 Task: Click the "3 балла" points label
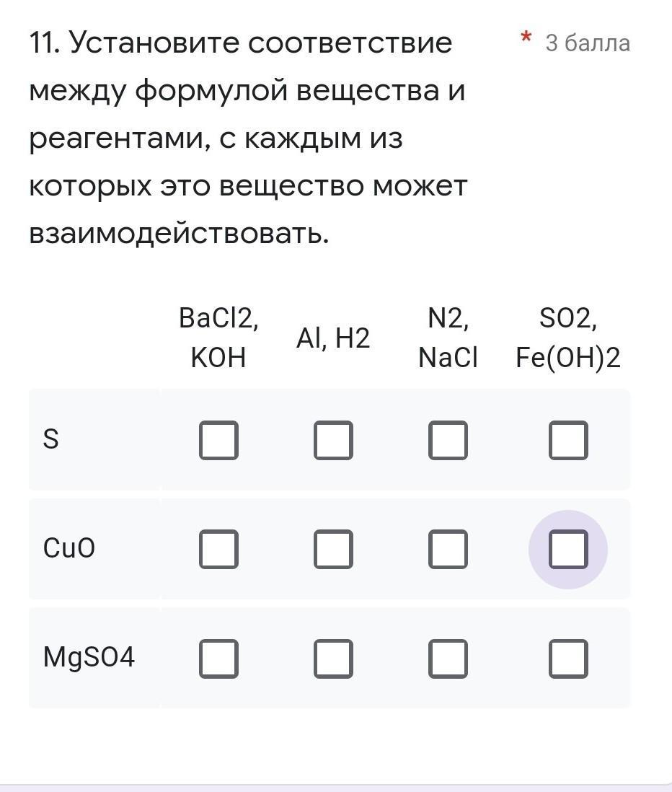click(587, 43)
